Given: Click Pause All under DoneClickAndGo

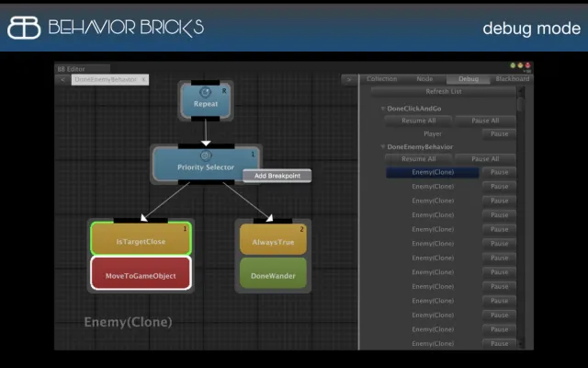Looking at the screenshot, I should [485, 121].
